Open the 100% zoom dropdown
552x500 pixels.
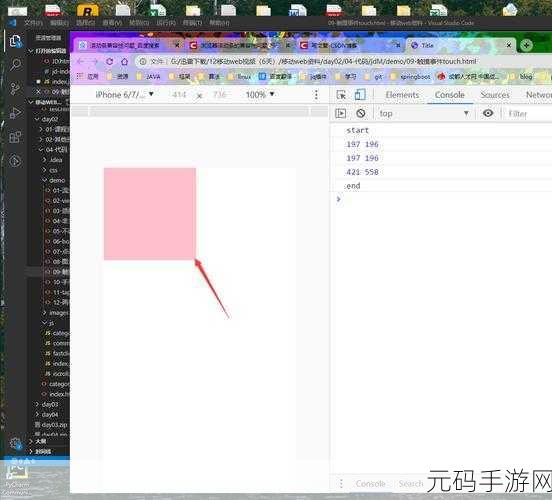pos(260,95)
